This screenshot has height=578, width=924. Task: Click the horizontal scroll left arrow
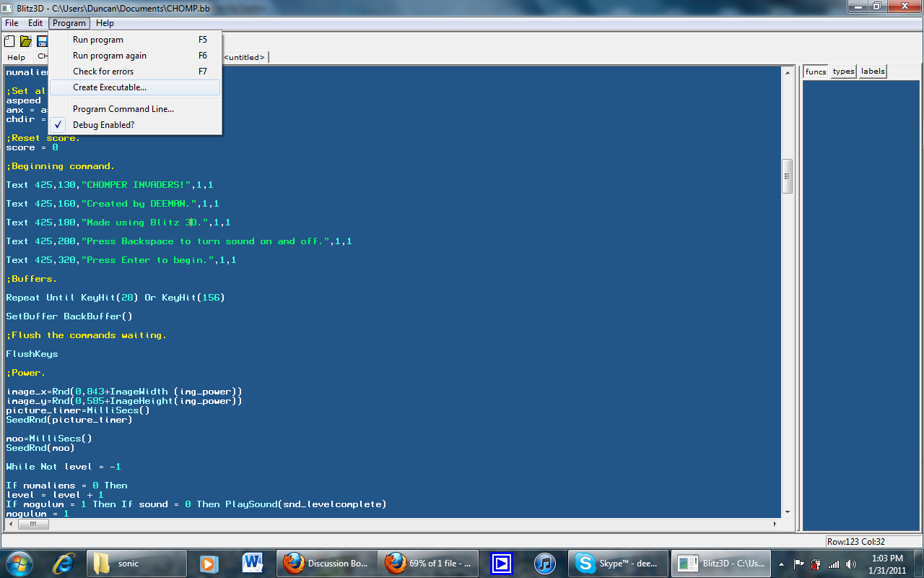pos(9,525)
